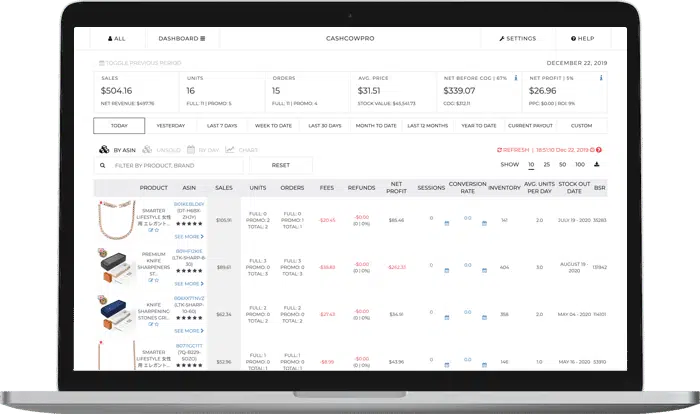700x414 pixels.
Task: Select the WEEK TO DATE tab
Action: pos(273,125)
